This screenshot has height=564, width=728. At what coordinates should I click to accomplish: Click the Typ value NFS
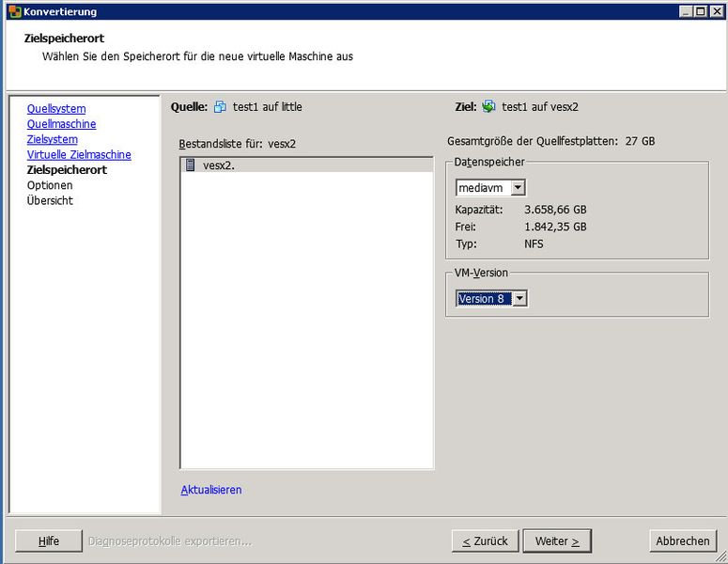pos(534,243)
